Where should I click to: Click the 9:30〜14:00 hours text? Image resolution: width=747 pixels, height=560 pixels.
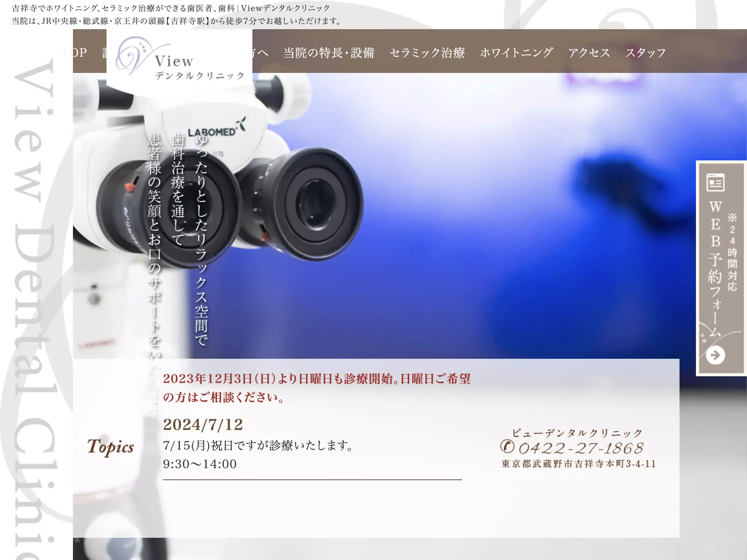(x=200, y=464)
